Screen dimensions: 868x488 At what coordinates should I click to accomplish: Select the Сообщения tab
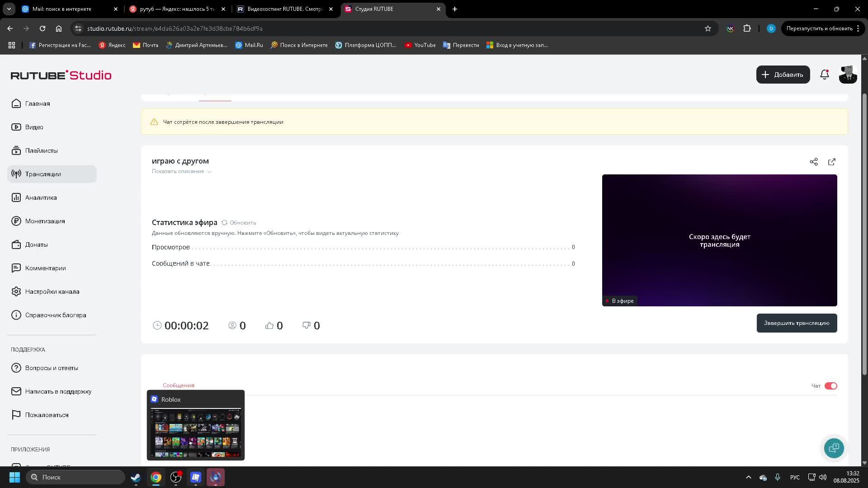coord(179,385)
